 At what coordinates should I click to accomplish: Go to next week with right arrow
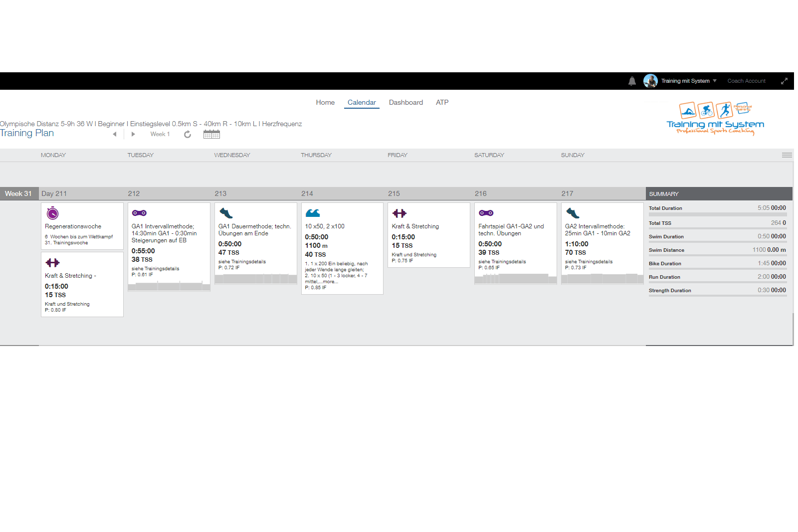pyautogui.click(x=133, y=134)
